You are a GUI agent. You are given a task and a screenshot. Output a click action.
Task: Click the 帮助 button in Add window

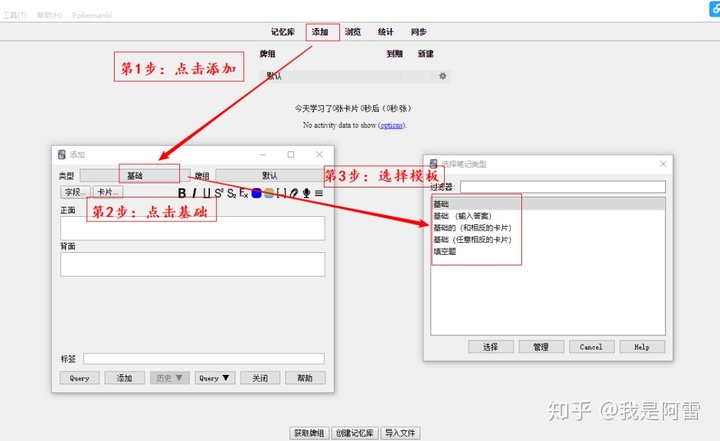(305, 378)
